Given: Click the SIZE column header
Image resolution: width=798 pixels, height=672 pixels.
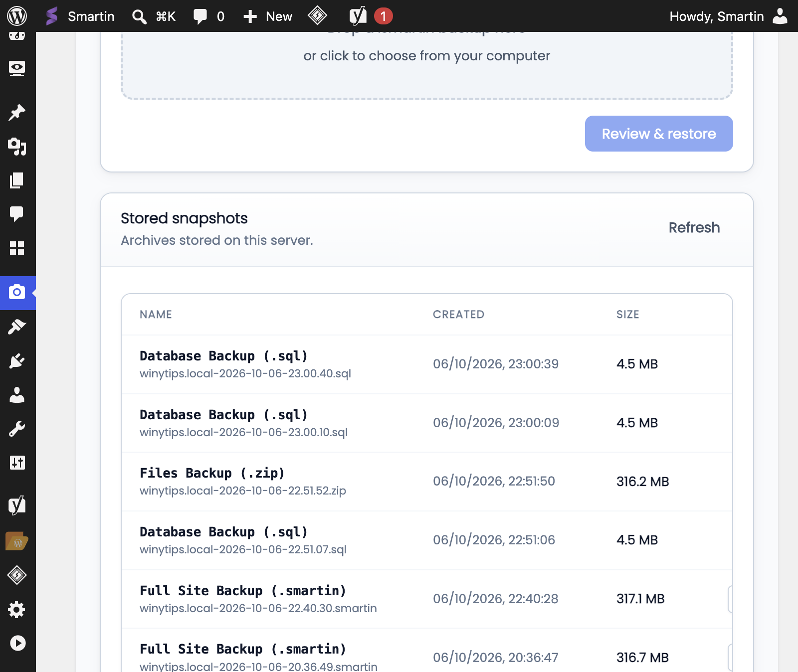Looking at the screenshot, I should pos(627,315).
